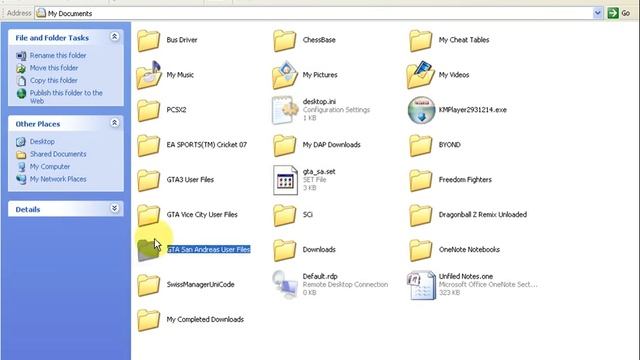
Task: Select the Unfiled Notes.one file icon
Action: pos(421,285)
